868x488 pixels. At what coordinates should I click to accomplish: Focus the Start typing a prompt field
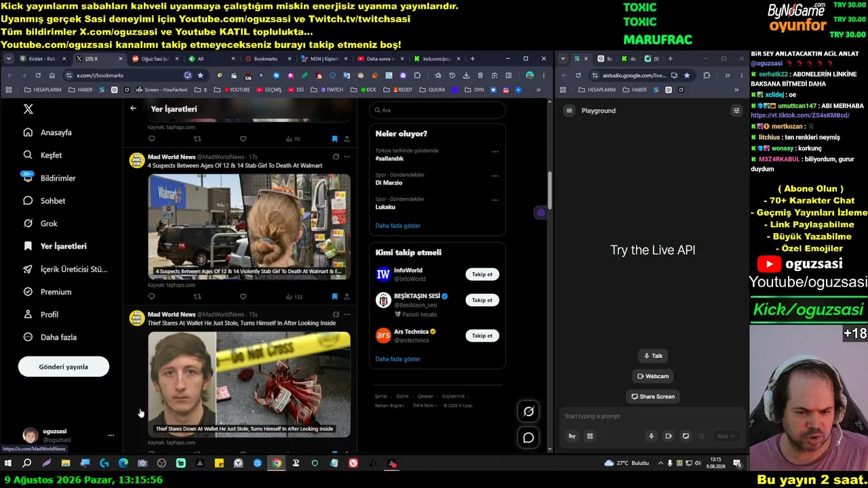[x=651, y=416]
